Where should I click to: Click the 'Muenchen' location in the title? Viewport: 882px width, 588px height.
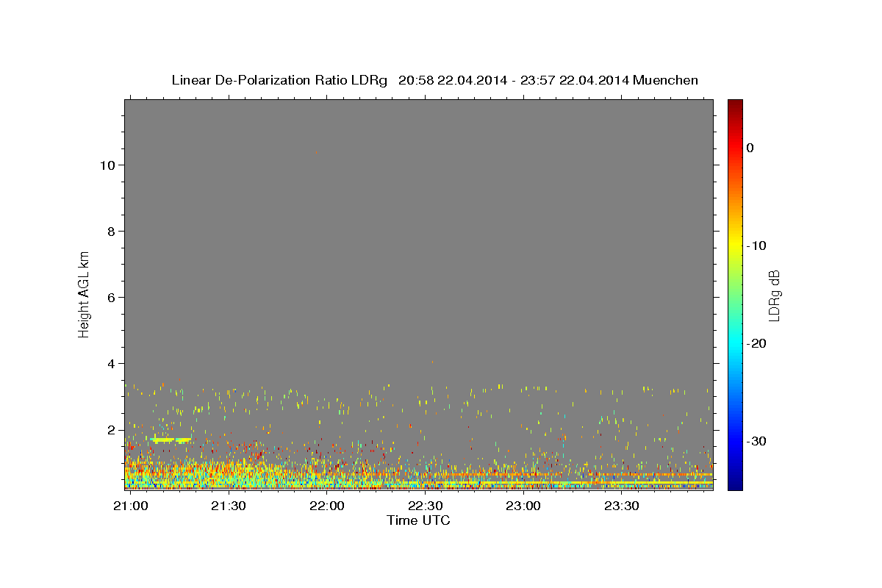pos(666,80)
